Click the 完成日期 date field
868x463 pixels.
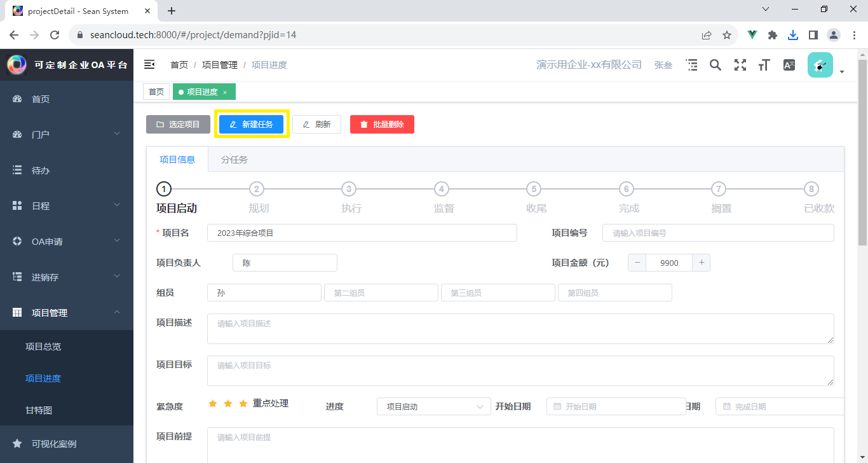(x=780, y=406)
